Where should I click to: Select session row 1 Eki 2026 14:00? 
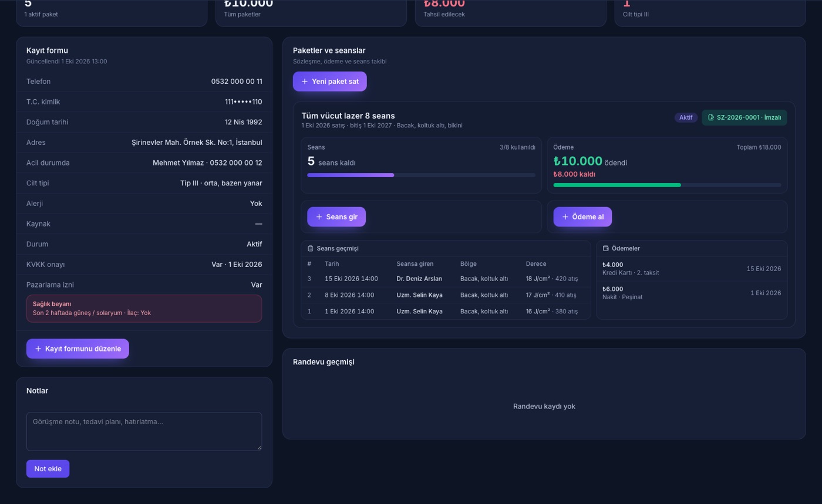(x=446, y=312)
